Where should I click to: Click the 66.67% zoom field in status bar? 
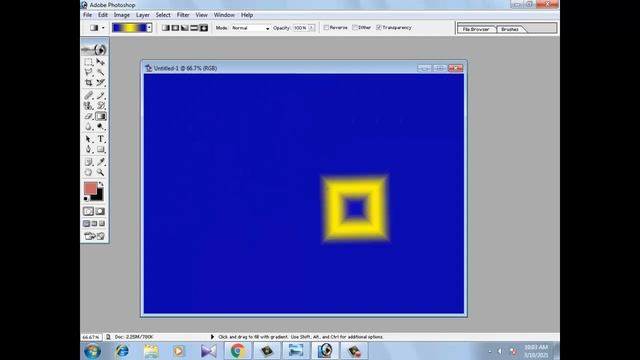click(91, 337)
